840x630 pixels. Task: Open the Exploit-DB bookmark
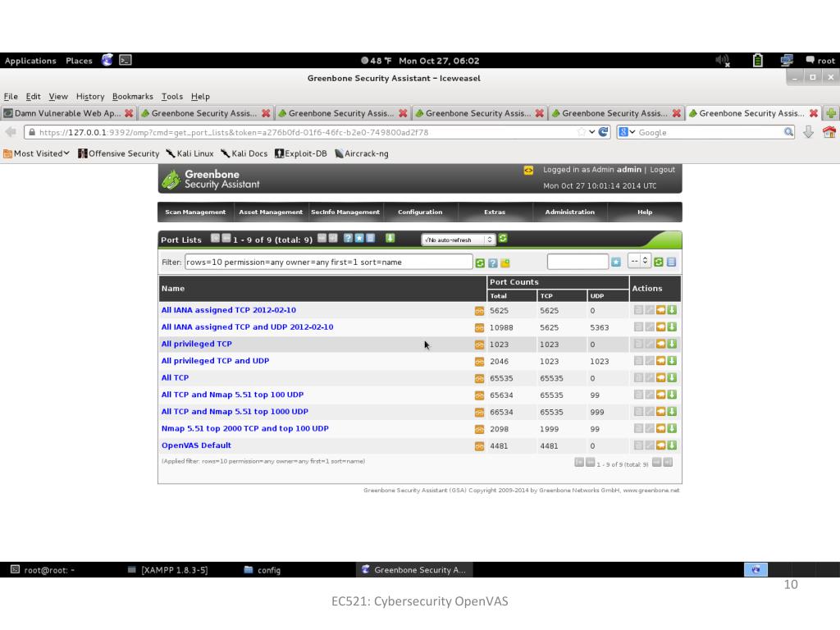(x=300, y=153)
